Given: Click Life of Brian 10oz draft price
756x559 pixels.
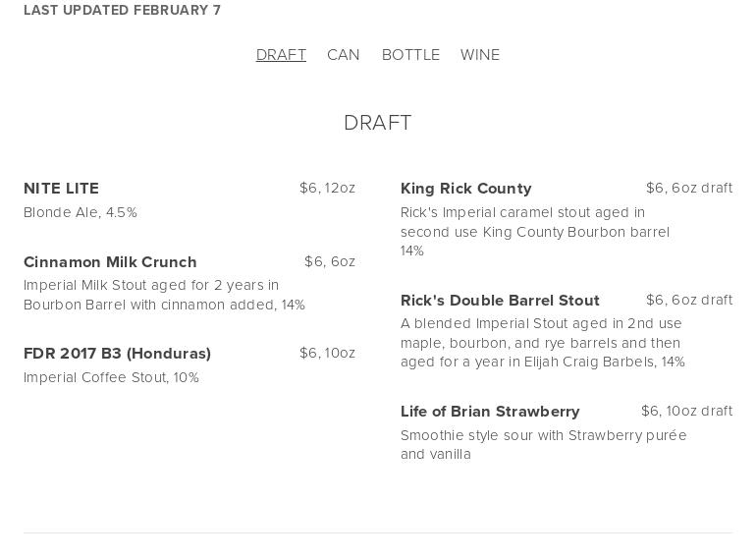Looking at the screenshot, I should point(686,411).
